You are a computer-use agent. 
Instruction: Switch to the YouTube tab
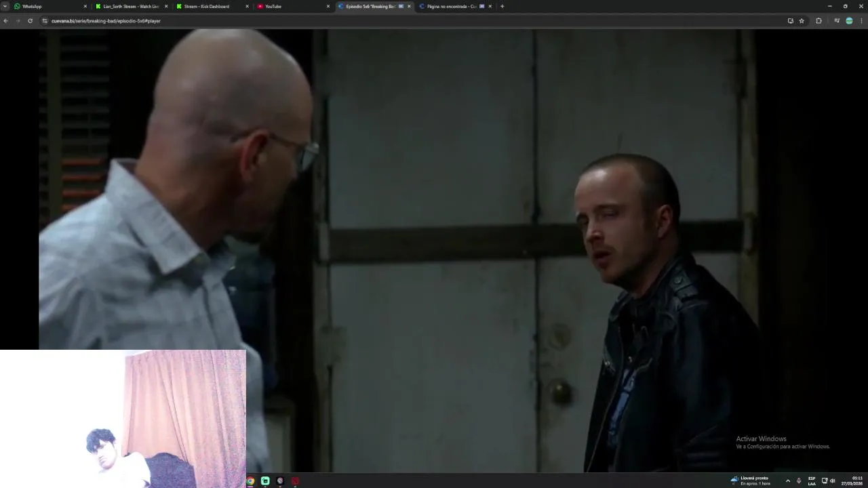292,6
